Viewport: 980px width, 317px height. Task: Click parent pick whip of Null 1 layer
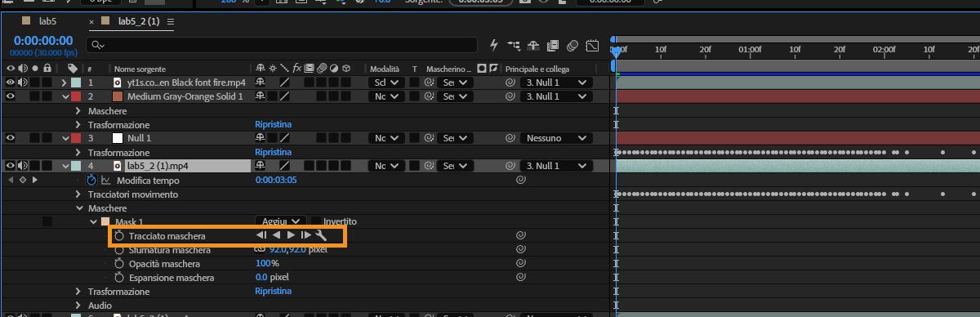[x=511, y=138]
